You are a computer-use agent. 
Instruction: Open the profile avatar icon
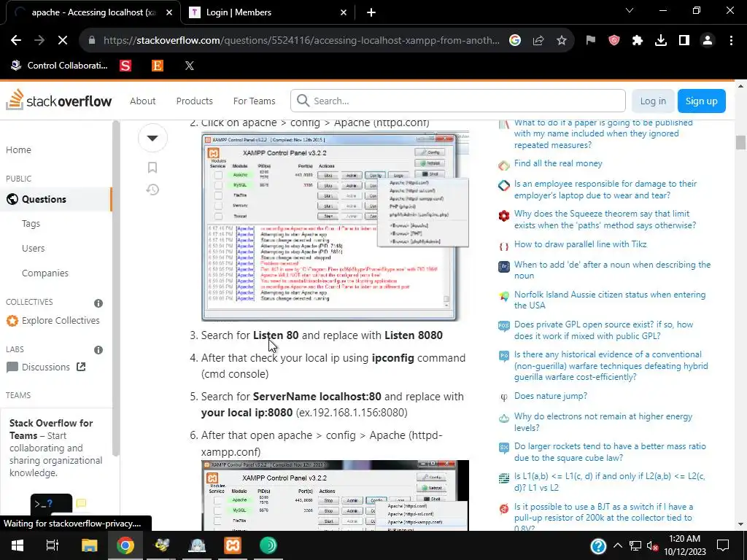tap(708, 41)
